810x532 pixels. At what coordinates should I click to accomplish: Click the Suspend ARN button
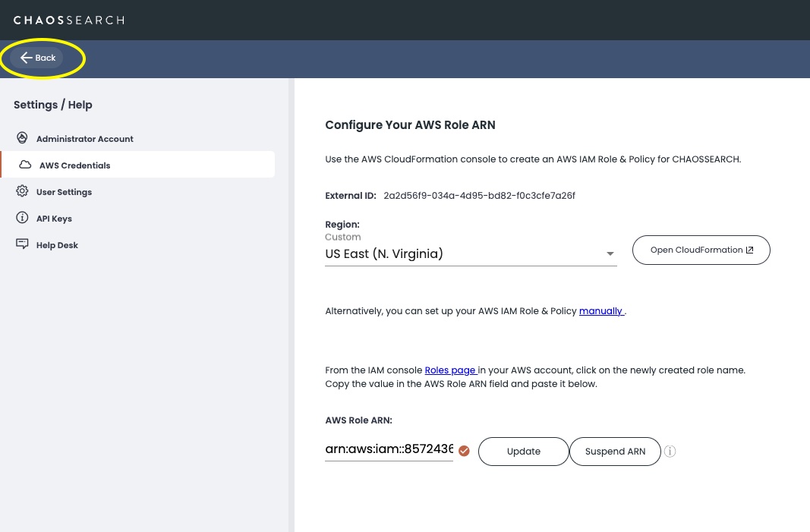tap(615, 452)
